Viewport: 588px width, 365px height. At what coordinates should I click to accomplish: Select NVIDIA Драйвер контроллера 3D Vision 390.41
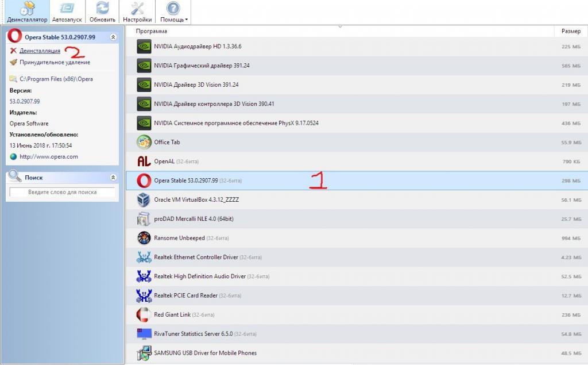coord(357,104)
